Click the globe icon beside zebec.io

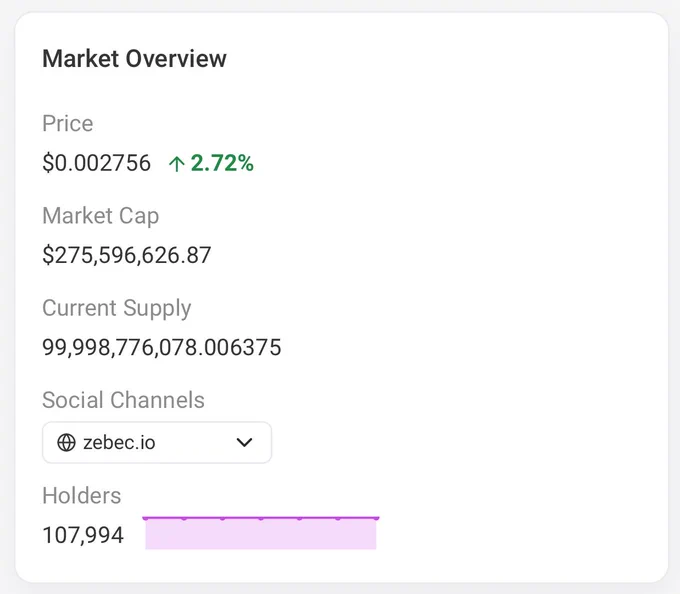(x=66, y=443)
